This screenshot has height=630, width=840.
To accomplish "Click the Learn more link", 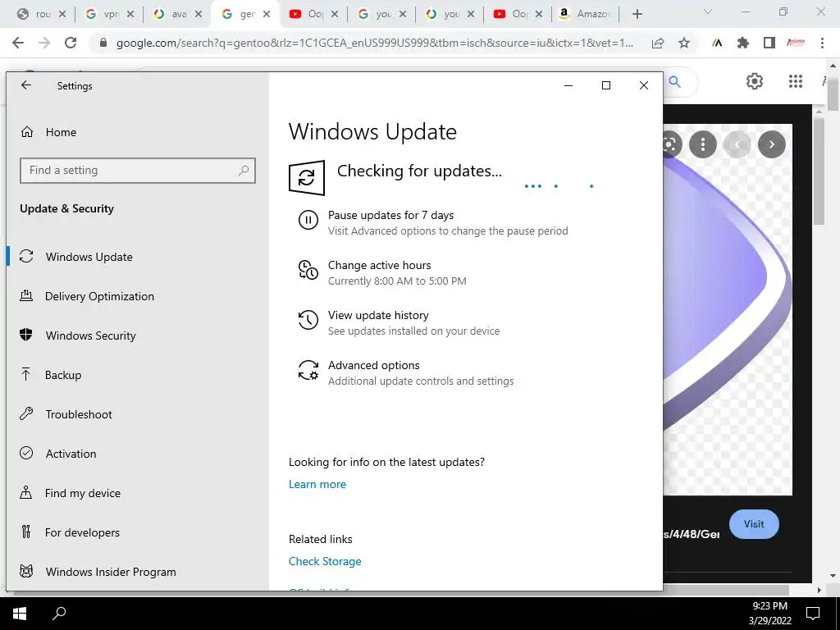I will pyautogui.click(x=317, y=484).
